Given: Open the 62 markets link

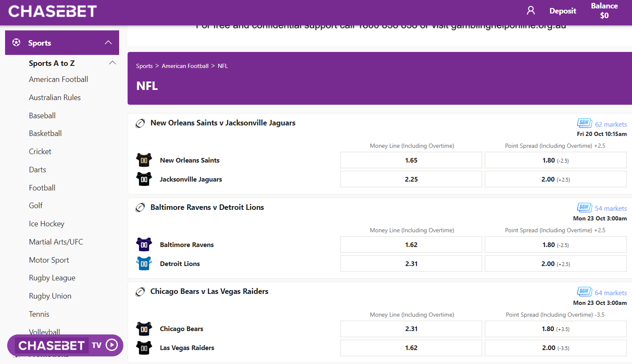Looking at the screenshot, I should pyautogui.click(x=611, y=124).
